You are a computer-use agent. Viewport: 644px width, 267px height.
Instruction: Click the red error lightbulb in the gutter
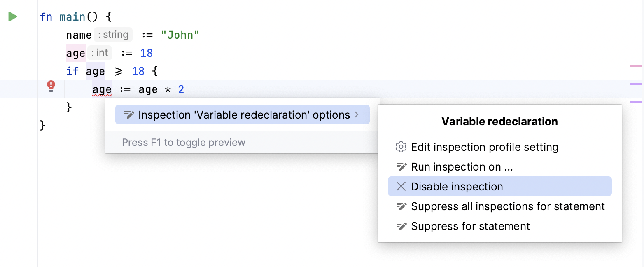click(51, 85)
